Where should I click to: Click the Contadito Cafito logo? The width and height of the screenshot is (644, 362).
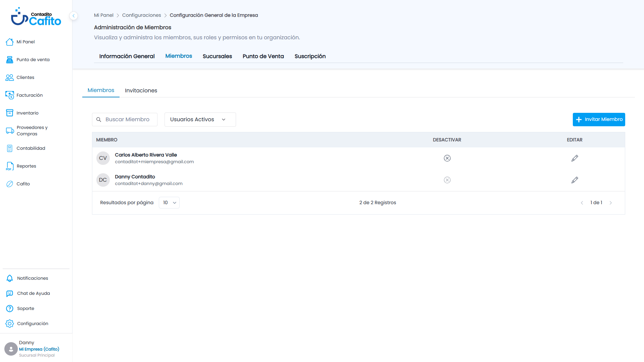click(36, 17)
